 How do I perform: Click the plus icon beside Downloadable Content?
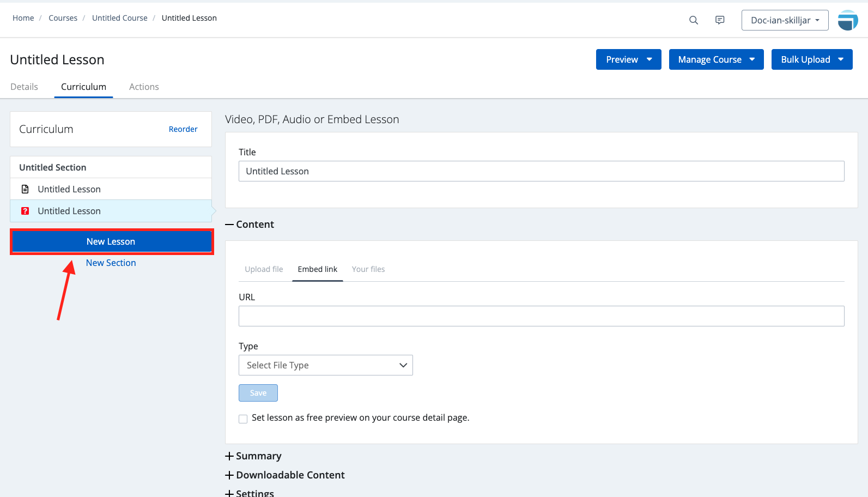(x=229, y=475)
